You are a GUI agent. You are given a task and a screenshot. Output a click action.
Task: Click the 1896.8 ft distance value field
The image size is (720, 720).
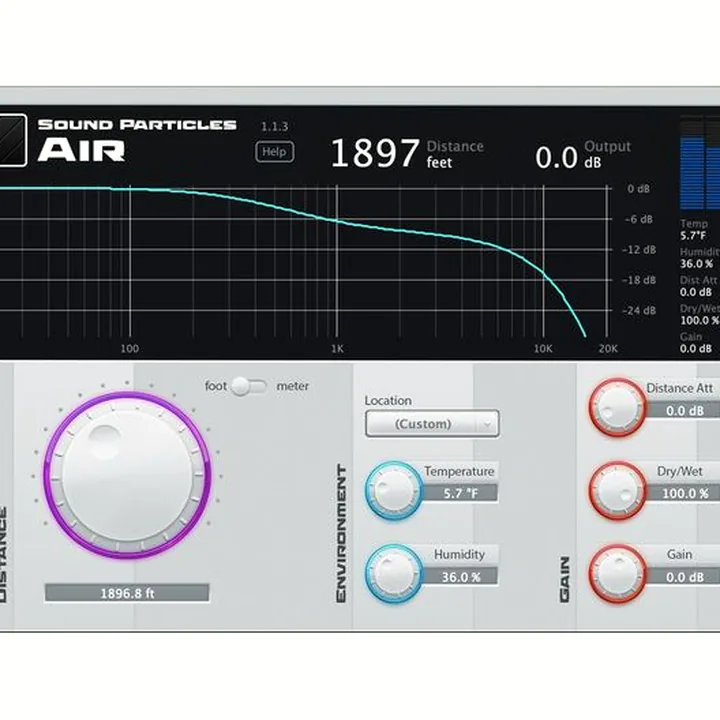(127, 593)
